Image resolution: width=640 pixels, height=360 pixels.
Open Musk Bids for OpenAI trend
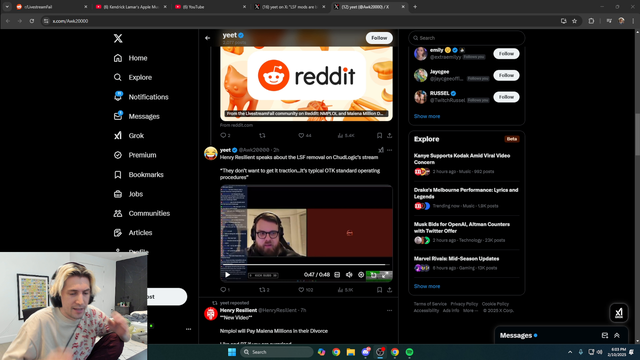(466, 232)
